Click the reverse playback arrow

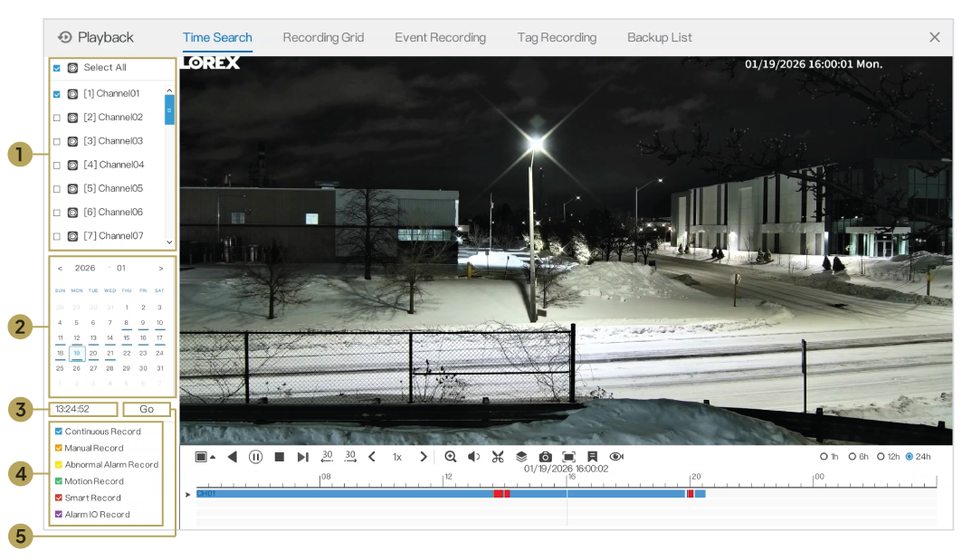point(233,457)
